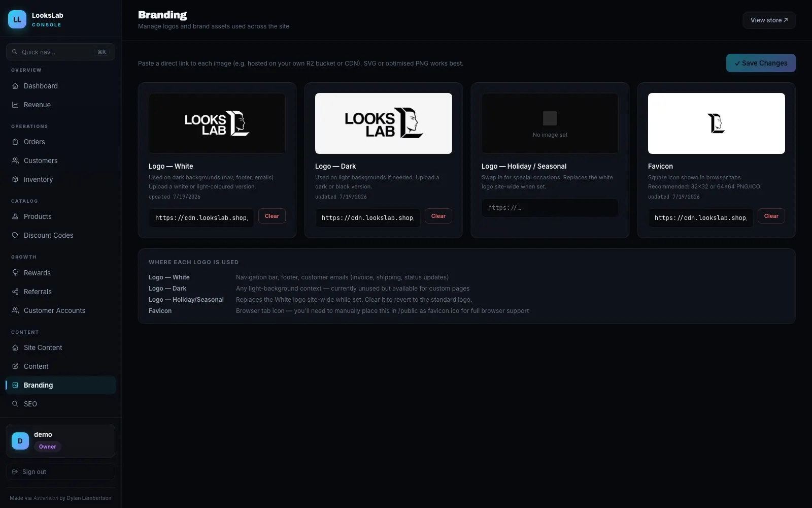This screenshot has height=508, width=812.
Task: Clear the Logo — Dark URL
Action: (438, 216)
